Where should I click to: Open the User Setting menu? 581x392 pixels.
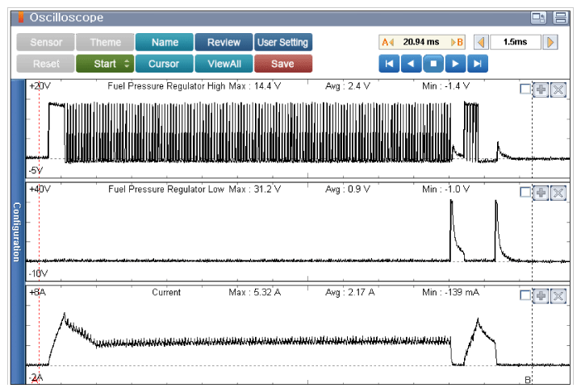point(283,42)
